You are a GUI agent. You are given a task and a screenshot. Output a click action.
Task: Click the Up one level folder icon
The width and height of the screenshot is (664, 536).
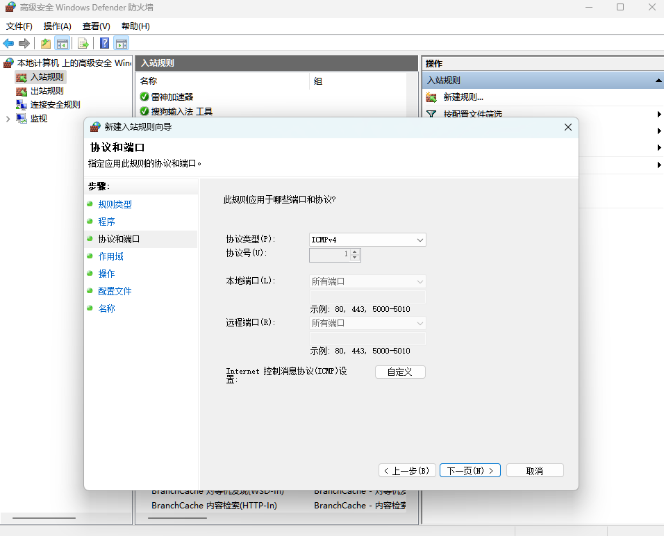46,43
